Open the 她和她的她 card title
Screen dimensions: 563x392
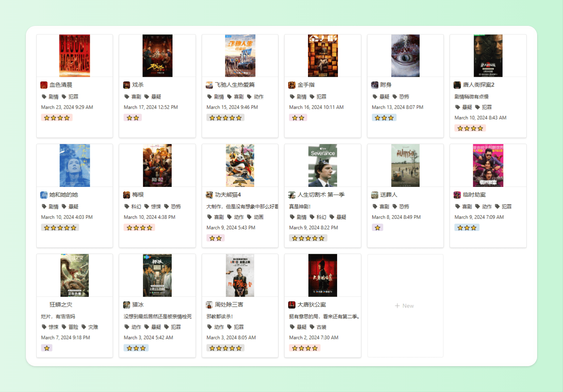(63, 195)
